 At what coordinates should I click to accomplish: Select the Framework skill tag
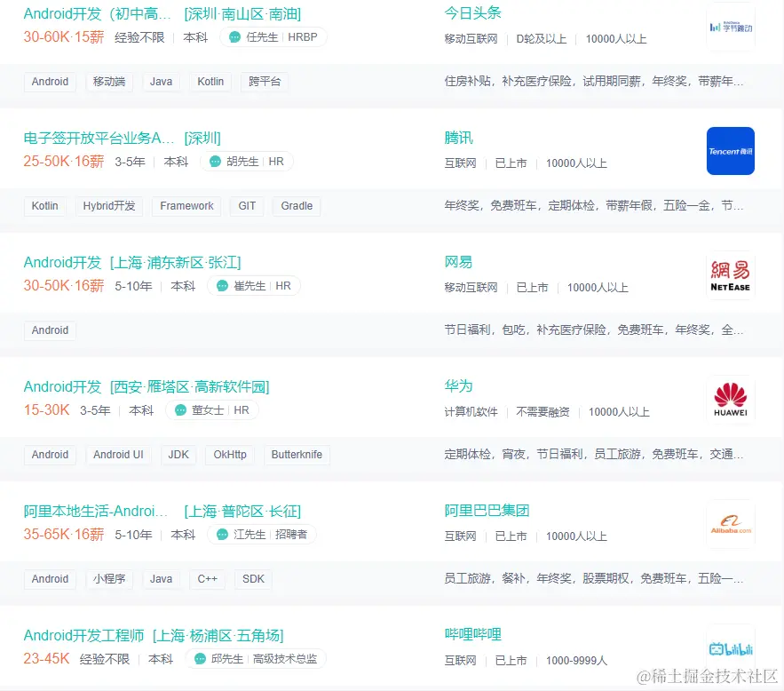tap(186, 206)
